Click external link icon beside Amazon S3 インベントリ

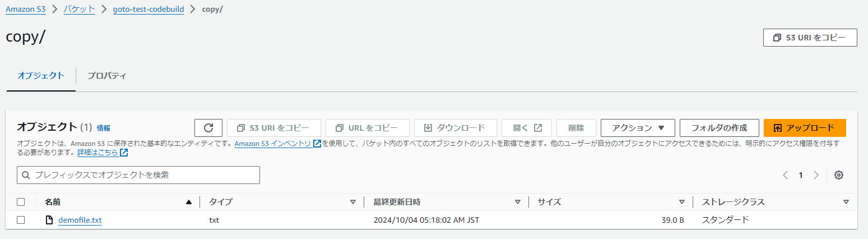tap(317, 144)
